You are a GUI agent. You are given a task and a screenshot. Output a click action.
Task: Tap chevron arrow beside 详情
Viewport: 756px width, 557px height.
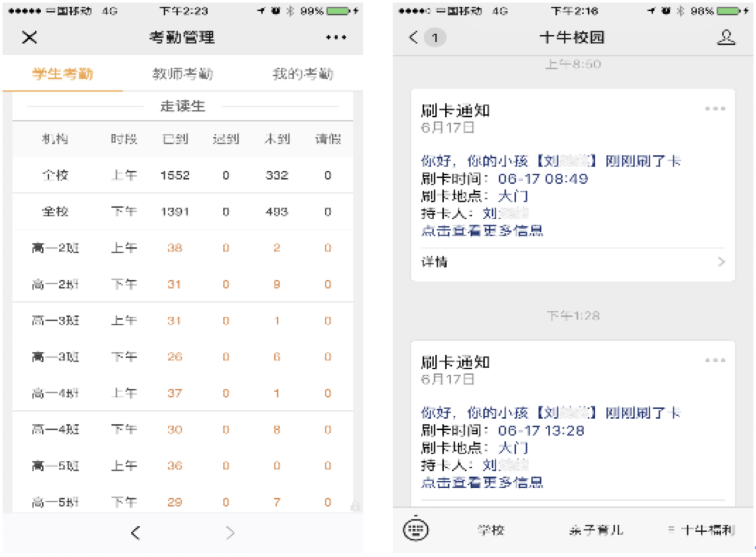tap(722, 262)
